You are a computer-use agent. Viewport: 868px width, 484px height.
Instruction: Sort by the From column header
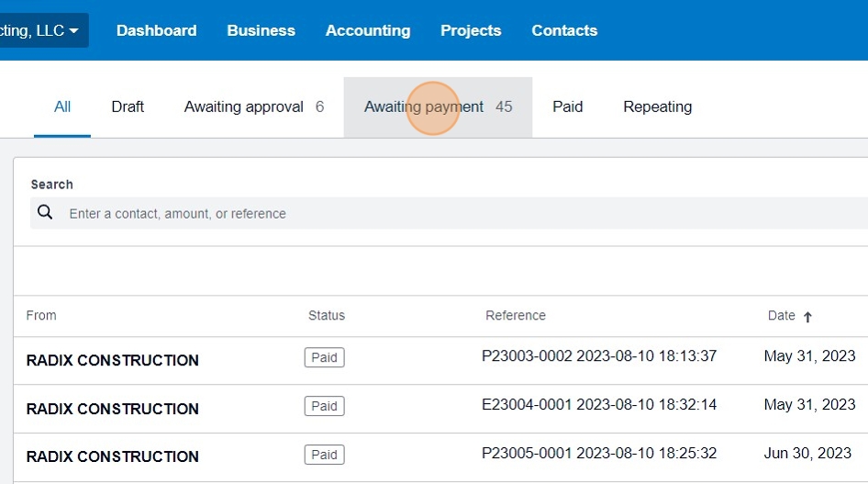[x=41, y=316]
